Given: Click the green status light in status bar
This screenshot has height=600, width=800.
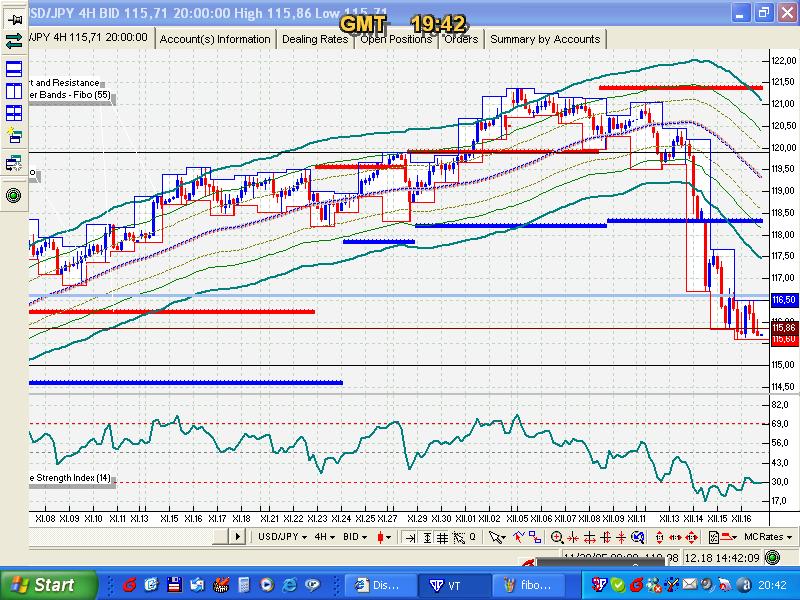Looking at the screenshot, I should [773, 558].
